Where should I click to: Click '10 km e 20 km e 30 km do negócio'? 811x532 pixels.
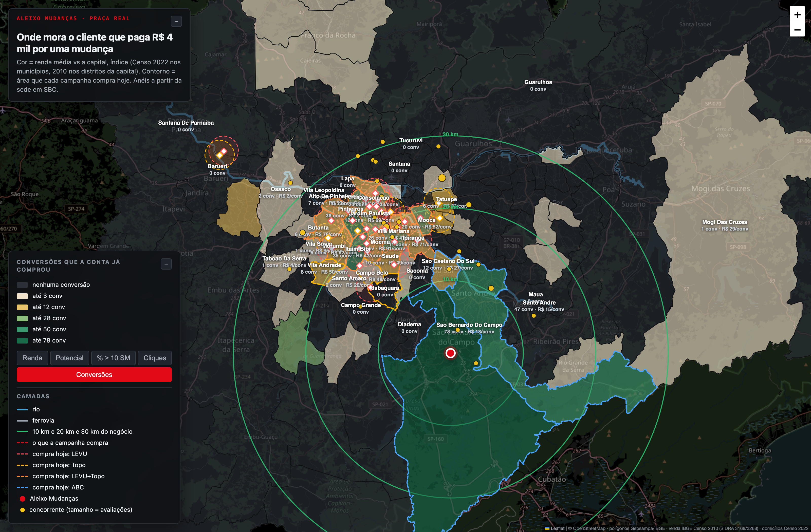coord(75,431)
